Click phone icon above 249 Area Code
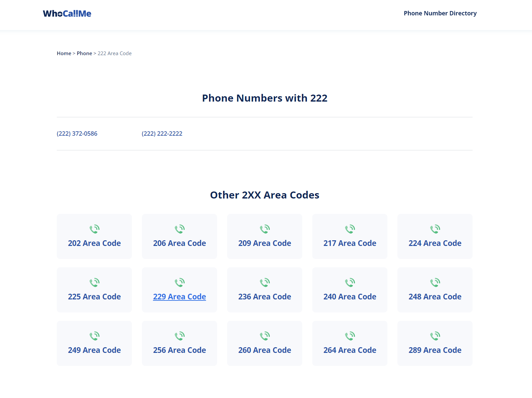Image resolution: width=532 pixels, height=398 pixels. (x=95, y=336)
